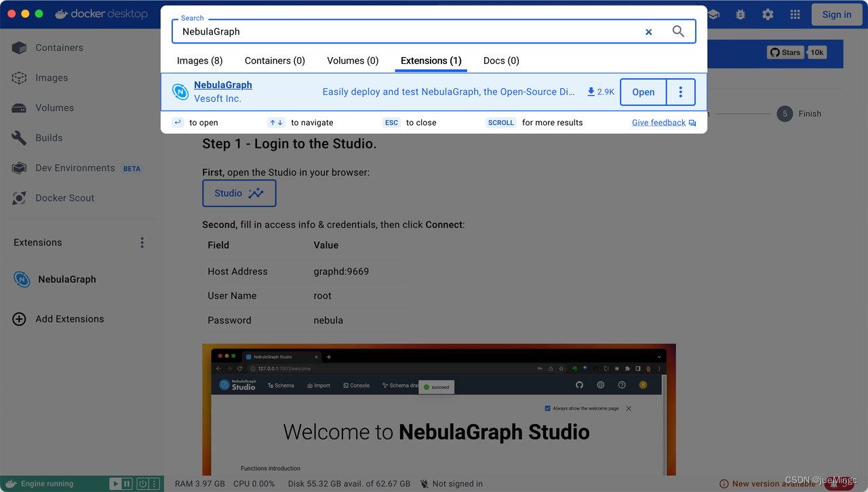Click the Add Extensions label
The image size is (868, 492).
(x=70, y=319)
